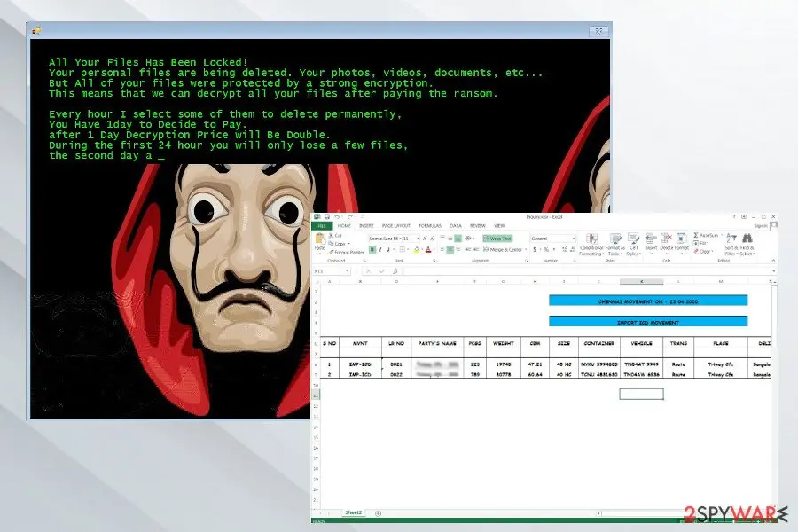Click the red Font Color swatch

428,249
